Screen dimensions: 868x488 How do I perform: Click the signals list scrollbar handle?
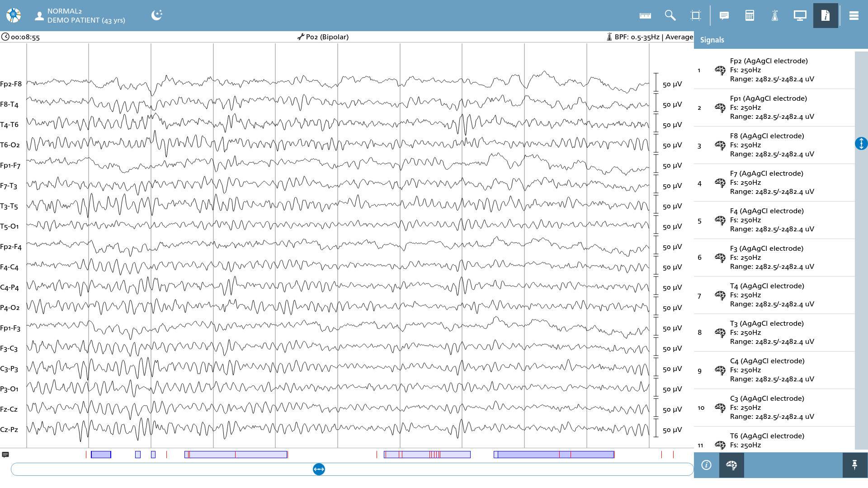(x=861, y=144)
